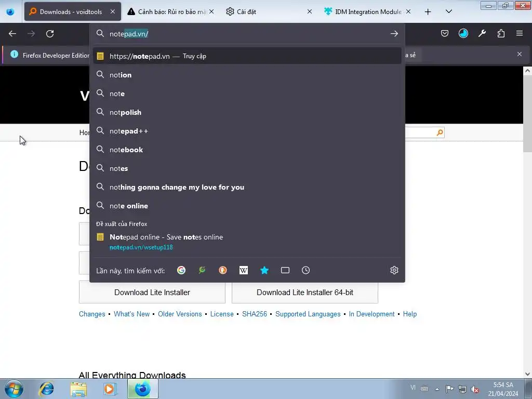Open the clock showing 5:54 SA
532x399 pixels.
(x=503, y=389)
